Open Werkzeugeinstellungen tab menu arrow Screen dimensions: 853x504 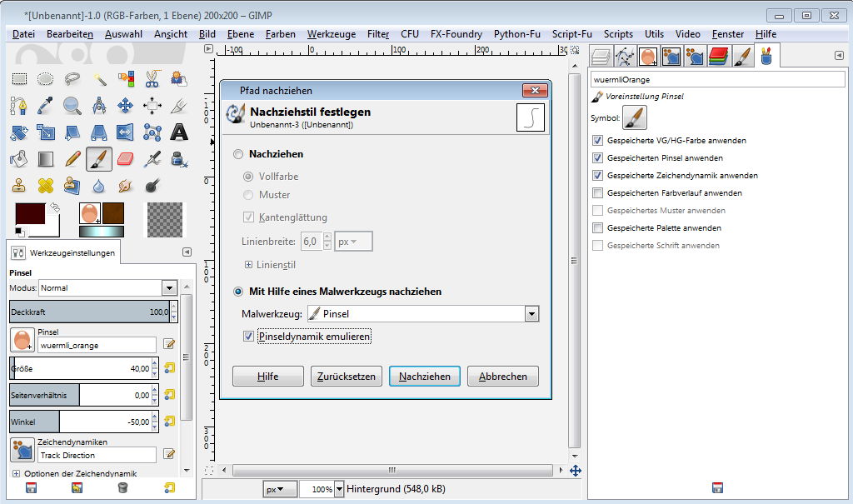(x=187, y=252)
